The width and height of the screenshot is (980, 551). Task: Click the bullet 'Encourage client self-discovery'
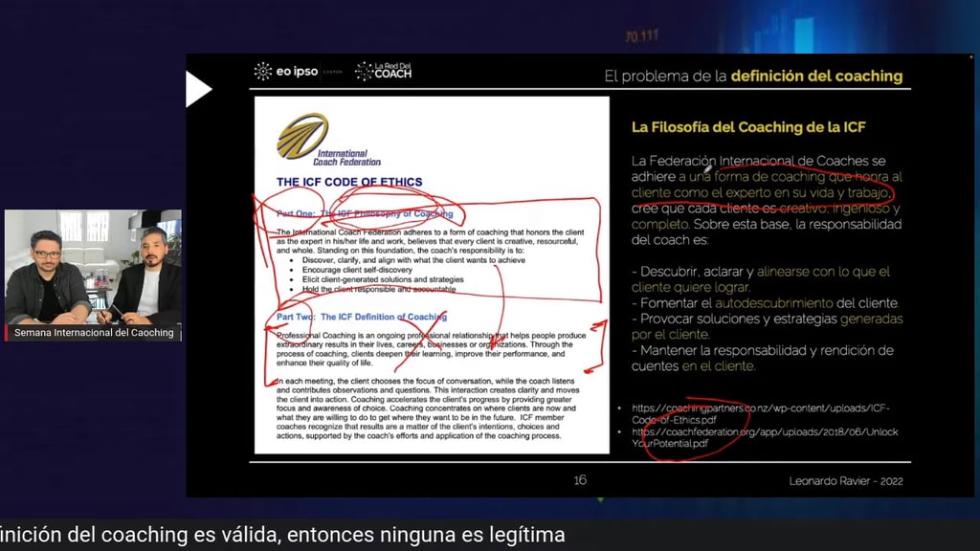357,270
